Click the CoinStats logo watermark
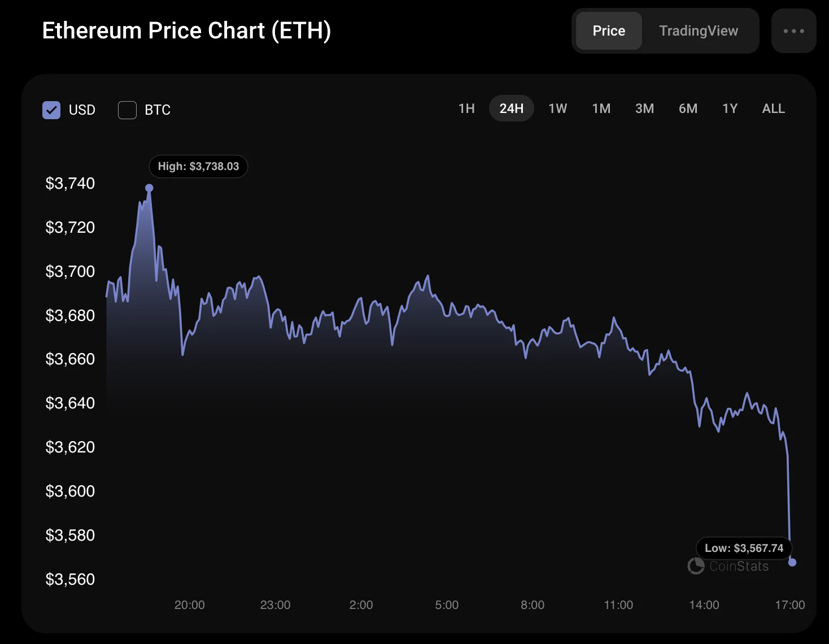Screen dimensions: 829x644 (728, 566)
